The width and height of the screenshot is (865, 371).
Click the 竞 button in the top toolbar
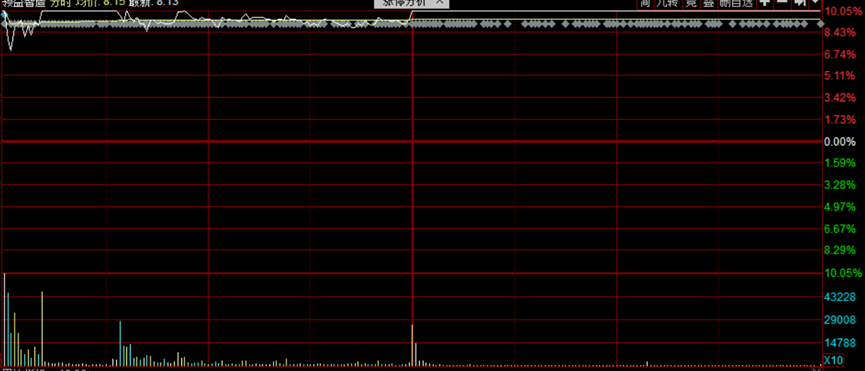(x=691, y=3)
